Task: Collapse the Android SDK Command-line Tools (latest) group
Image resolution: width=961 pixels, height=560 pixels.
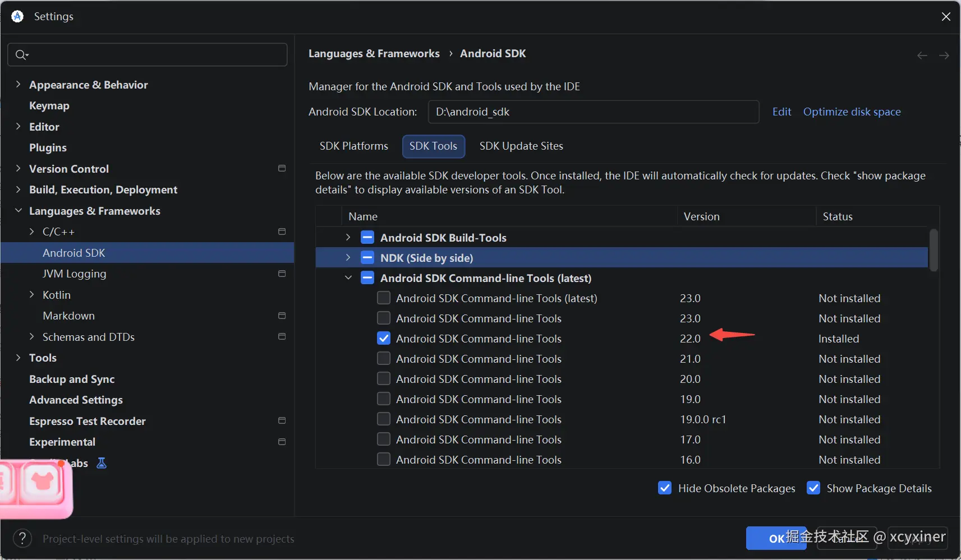Action: click(x=348, y=278)
